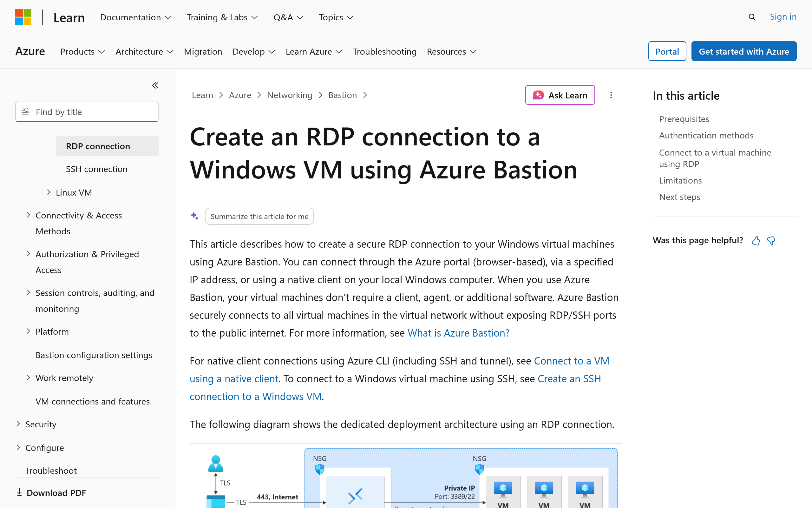The image size is (812, 508).
Task: Expand the Resources menu
Action: click(x=452, y=51)
